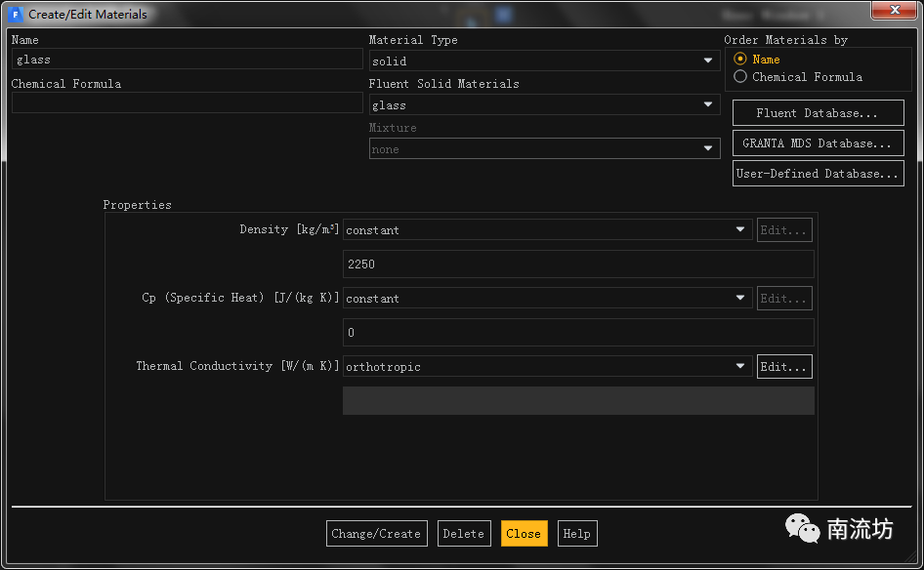Open the User-Defined Database
924x570 pixels.
click(818, 174)
